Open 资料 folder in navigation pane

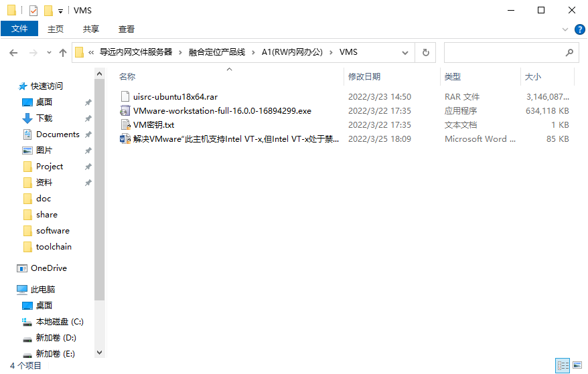pos(44,183)
